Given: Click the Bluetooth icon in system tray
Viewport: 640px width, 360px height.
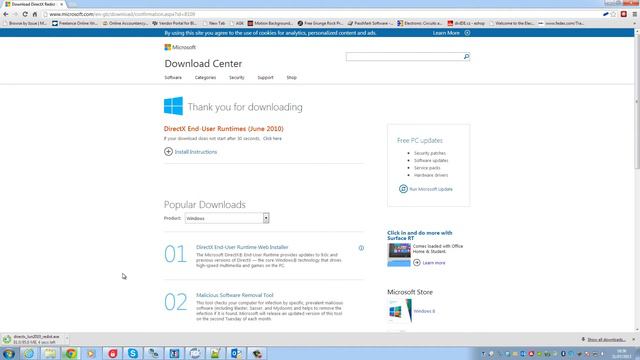Looking at the screenshot, I should point(563,354).
